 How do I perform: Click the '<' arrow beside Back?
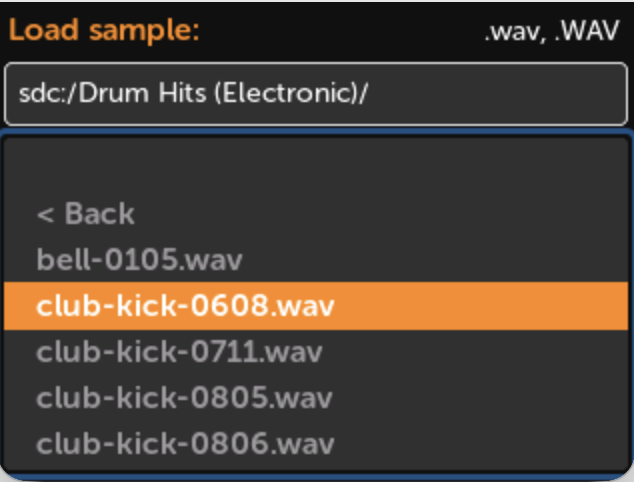point(45,214)
